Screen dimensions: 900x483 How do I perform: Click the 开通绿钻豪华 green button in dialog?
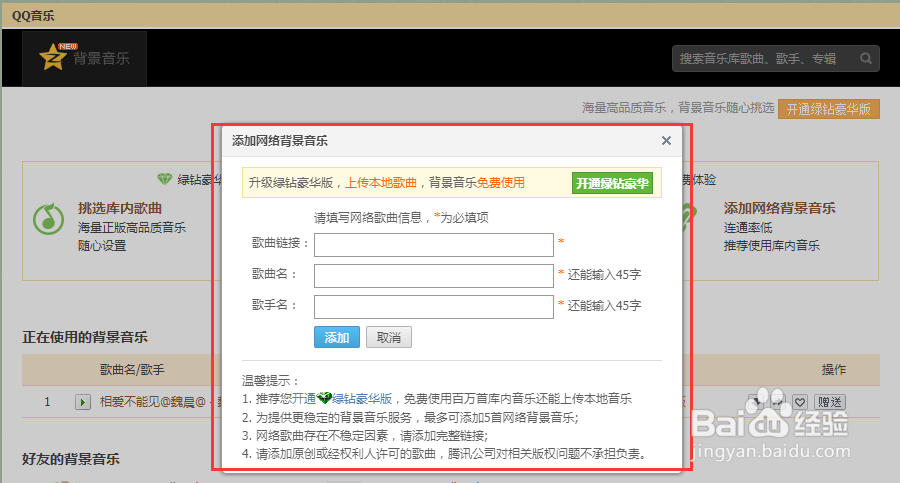click(x=612, y=183)
